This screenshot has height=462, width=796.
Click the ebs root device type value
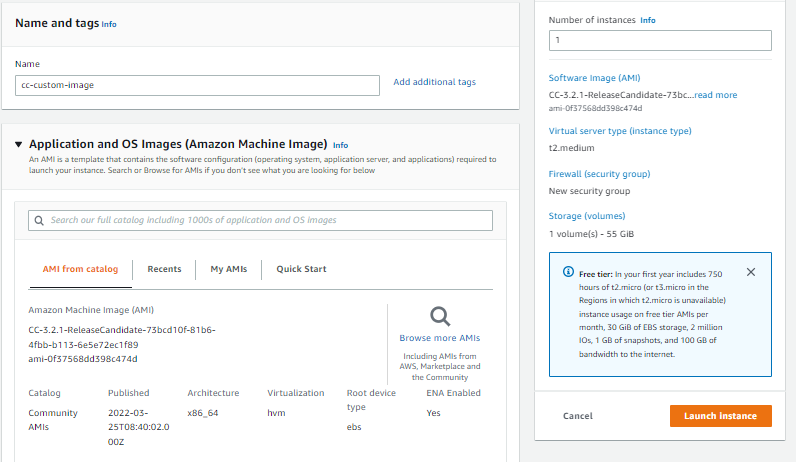point(354,427)
